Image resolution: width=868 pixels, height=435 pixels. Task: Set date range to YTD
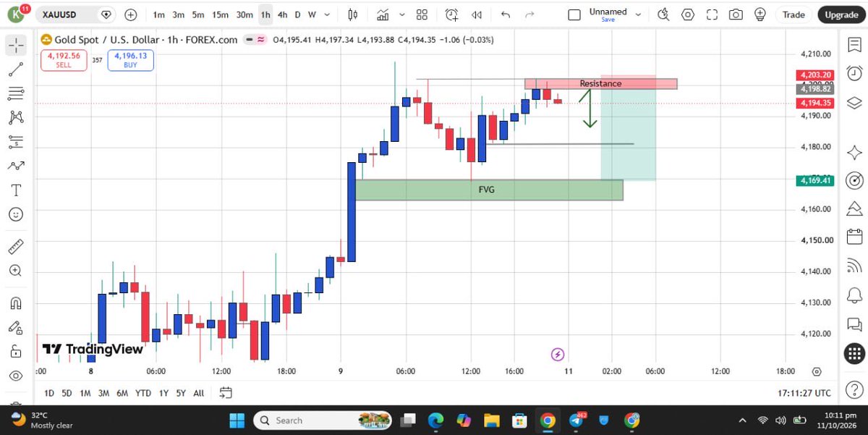[x=143, y=393]
